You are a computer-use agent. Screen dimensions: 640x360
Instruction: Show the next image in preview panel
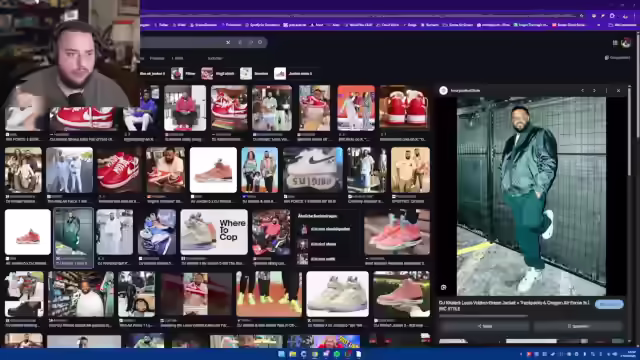tap(594, 91)
